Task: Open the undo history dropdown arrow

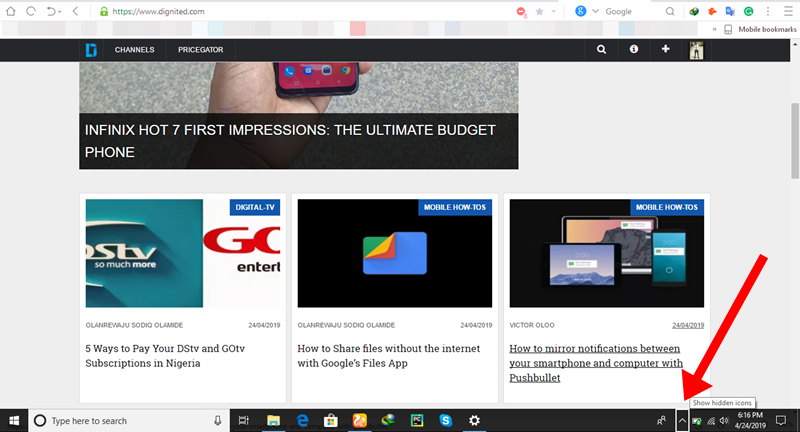Action: tap(60, 12)
